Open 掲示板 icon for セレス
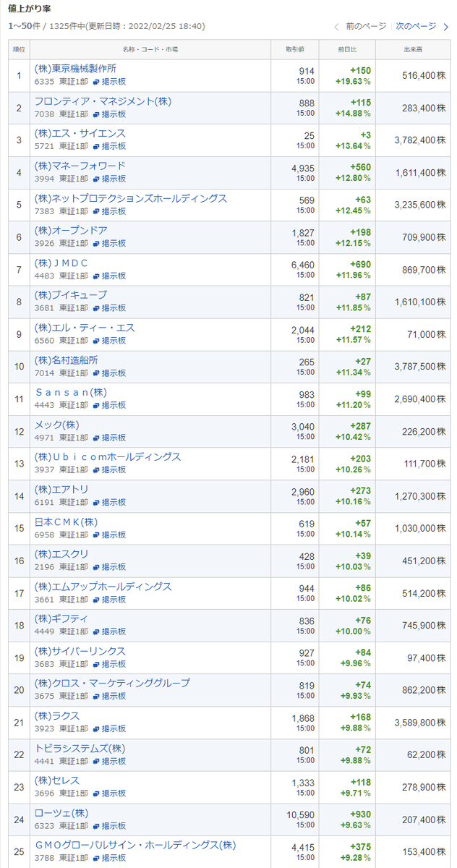457x868 pixels. (x=96, y=793)
